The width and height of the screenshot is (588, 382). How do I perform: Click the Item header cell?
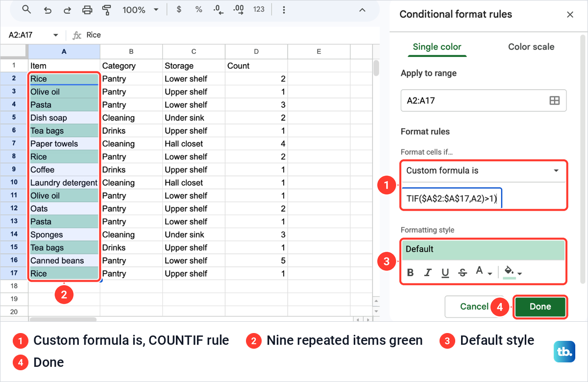(x=64, y=66)
